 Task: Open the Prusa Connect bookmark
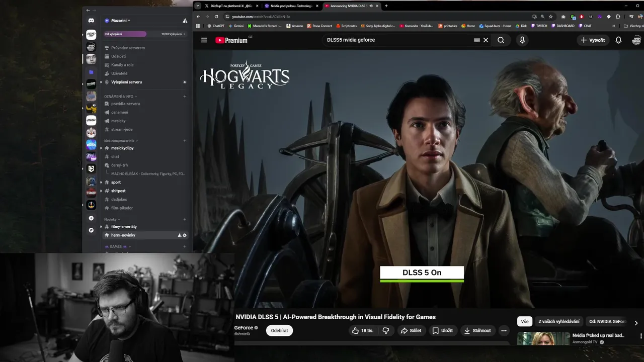319,26
